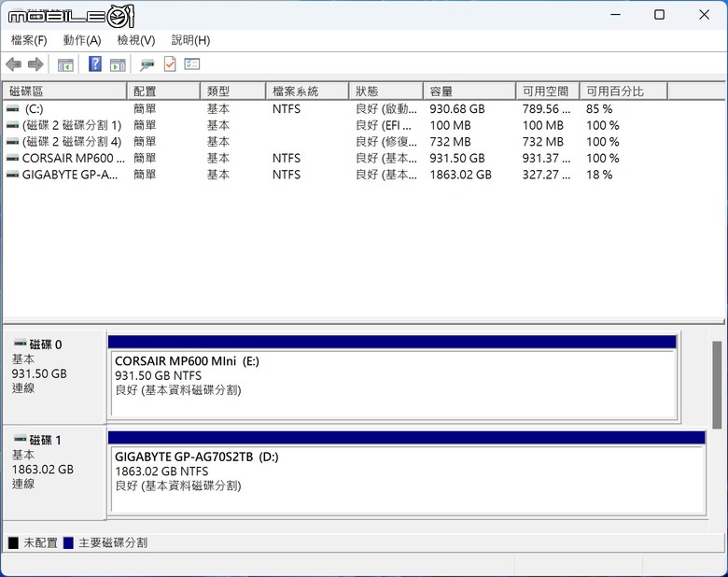The image size is (728, 577).
Task: Open the blue Help question mark icon
Action: pos(94,63)
